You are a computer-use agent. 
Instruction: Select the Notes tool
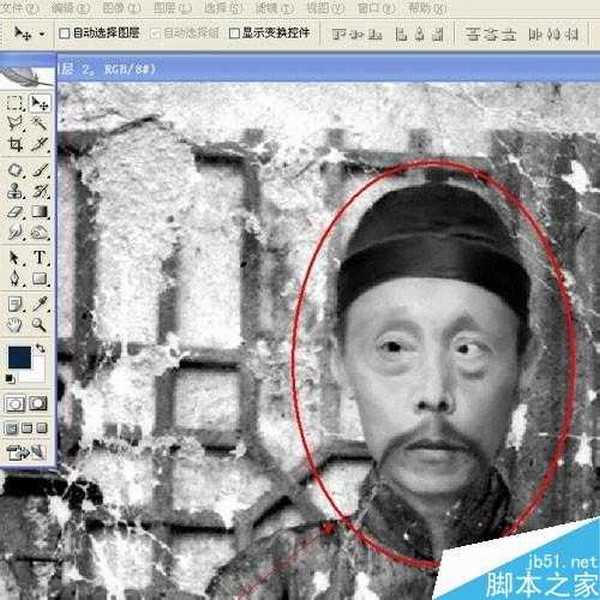coord(15,305)
